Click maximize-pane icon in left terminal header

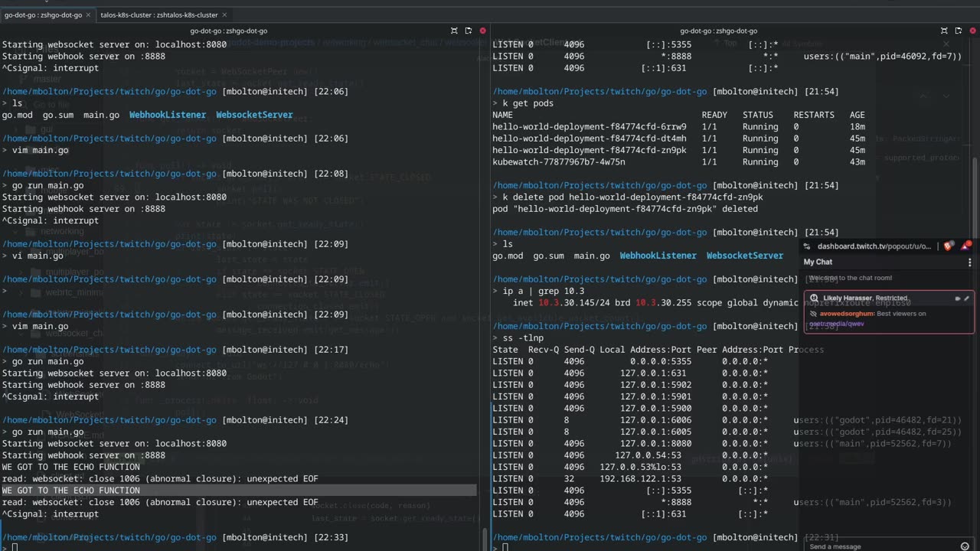pos(454,31)
